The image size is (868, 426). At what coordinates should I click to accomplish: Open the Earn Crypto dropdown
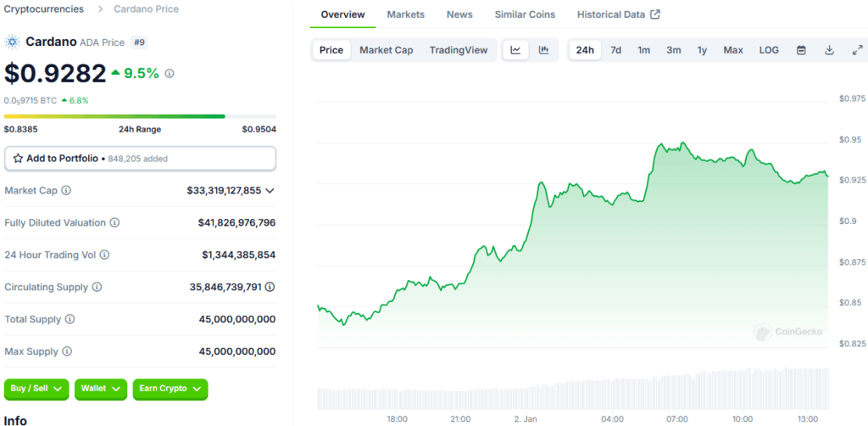170,389
